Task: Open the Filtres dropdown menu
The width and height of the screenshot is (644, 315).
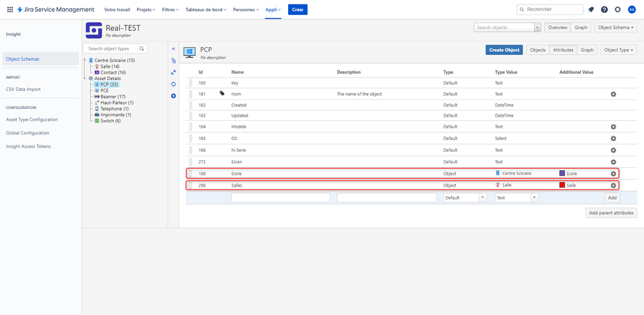Action: click(170, 10)
